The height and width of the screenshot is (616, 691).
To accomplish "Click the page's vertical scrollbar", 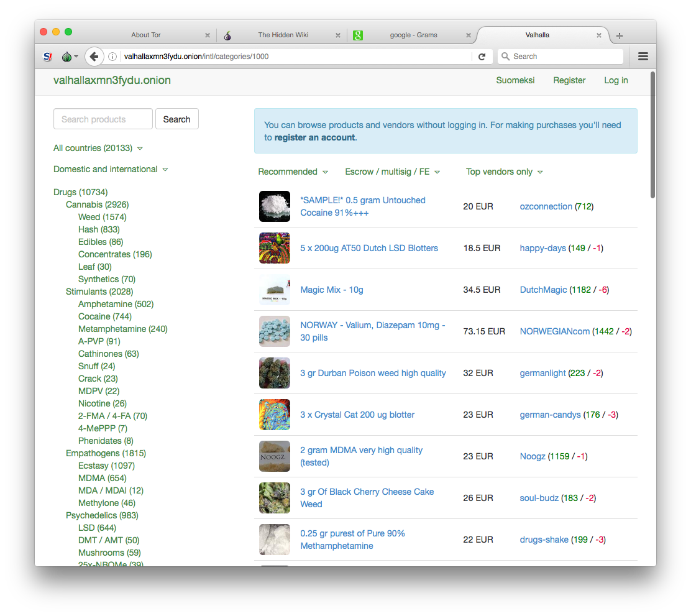I will pos(652,136).
